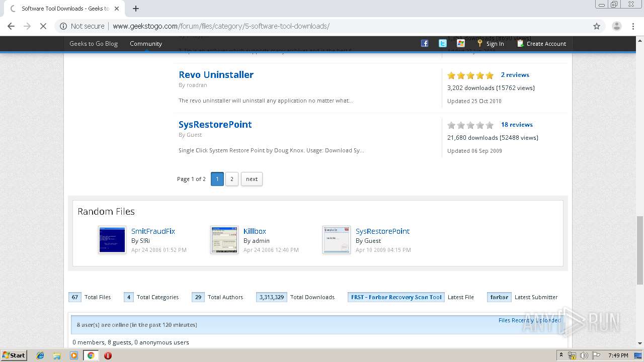Open the red Opera icon in taskbar
The height and width of the screenshot is (362, 644).
[x=108, y=355]
